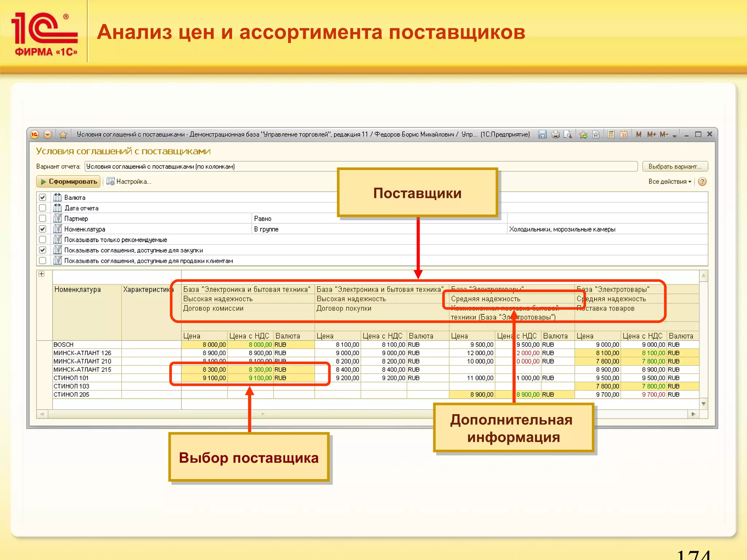This screenshot has height=560, width=747.
Task: Click the Выбрать вариант... button
Action: pos(675,167)
